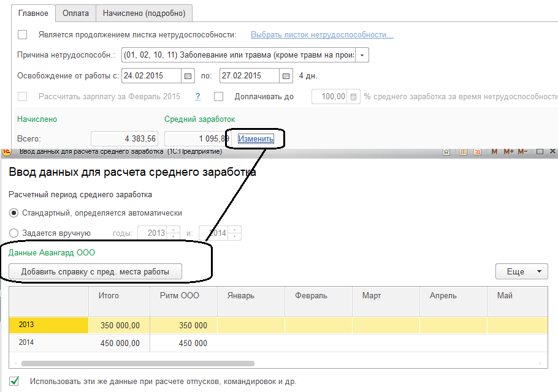Click the M memory button
Image resolution: width=558 pixels, height=392 pixels.
coord(494,152)
